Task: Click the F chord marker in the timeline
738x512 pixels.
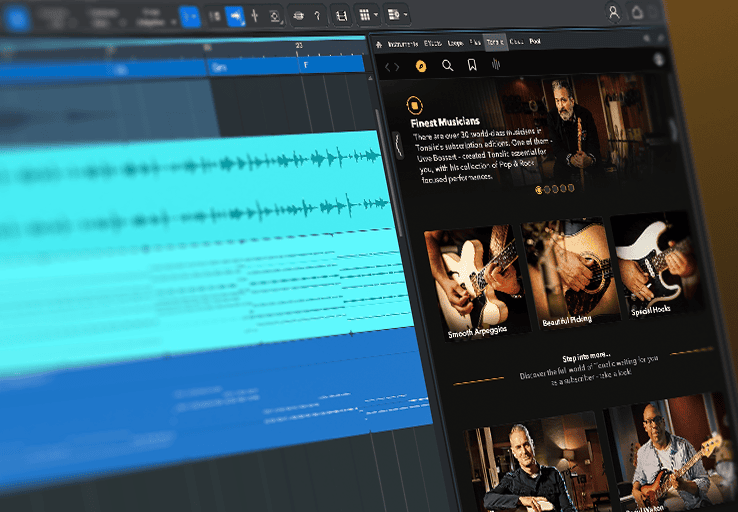Action: tap(306, 65)
